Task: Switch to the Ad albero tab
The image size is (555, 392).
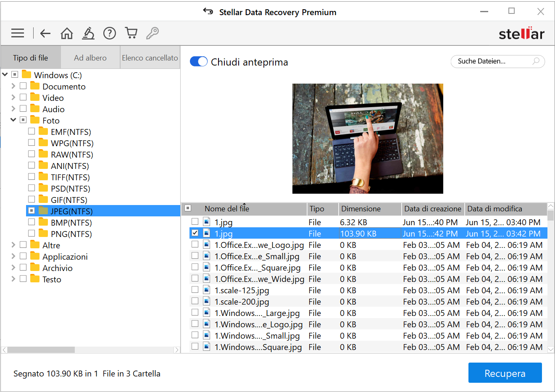Action: pos(90,58)
